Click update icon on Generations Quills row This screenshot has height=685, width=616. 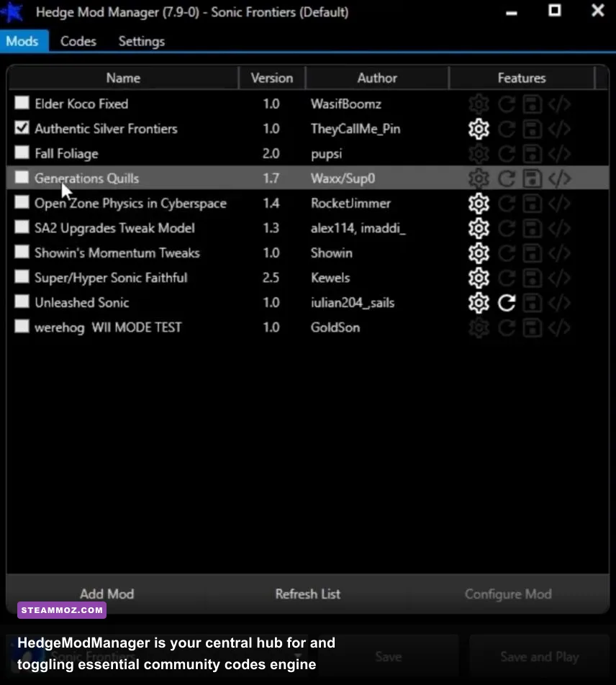[x=507, y=178]
